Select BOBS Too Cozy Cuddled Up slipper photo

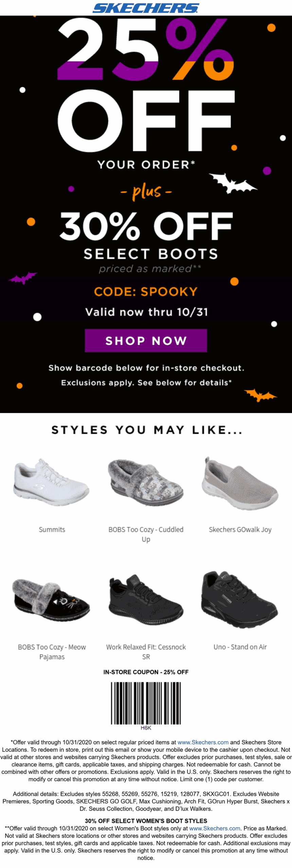click(146, 482)
